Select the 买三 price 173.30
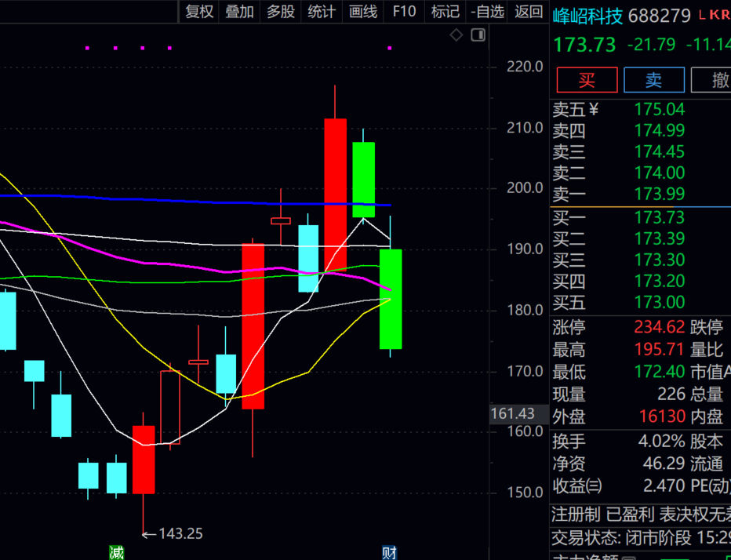This screenshot has height=560, width=731. (659, 260)
